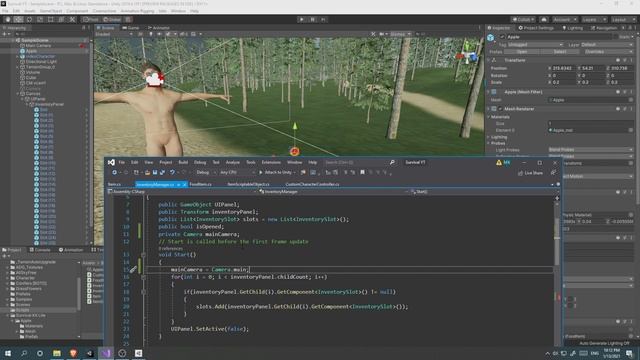
Task: Click the scene orientation gizmo
Action: pos(468,54)
